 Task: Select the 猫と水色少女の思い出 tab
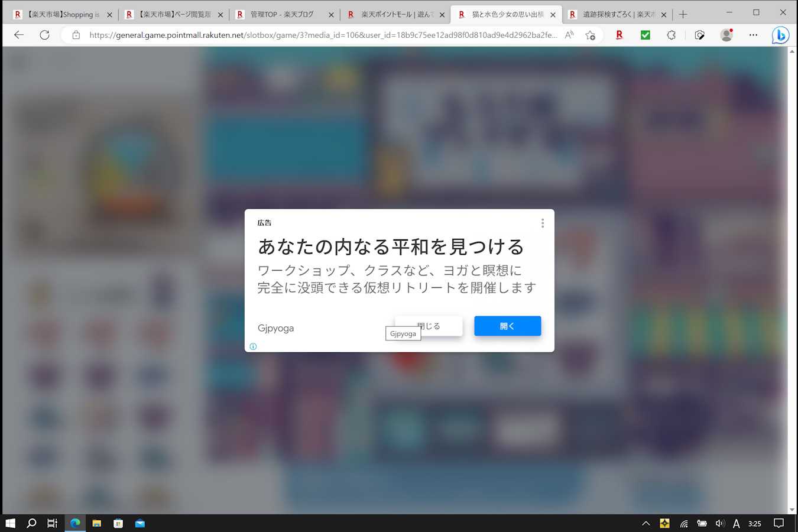pos(506,14)
